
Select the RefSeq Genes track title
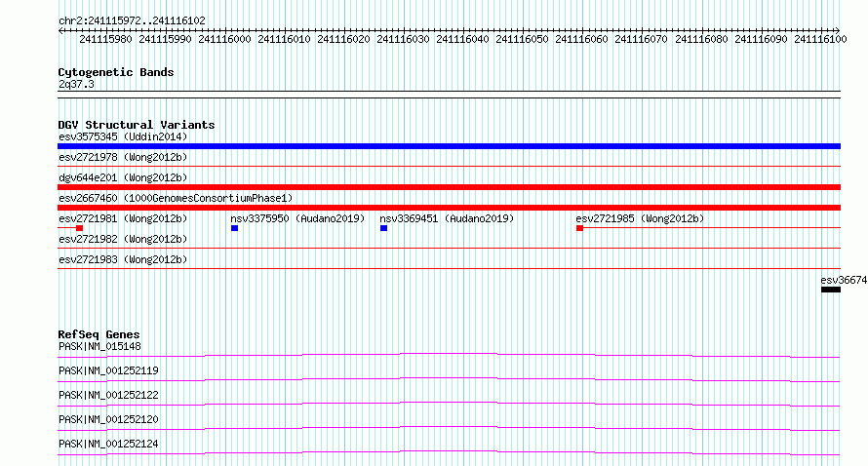point(99,334)
